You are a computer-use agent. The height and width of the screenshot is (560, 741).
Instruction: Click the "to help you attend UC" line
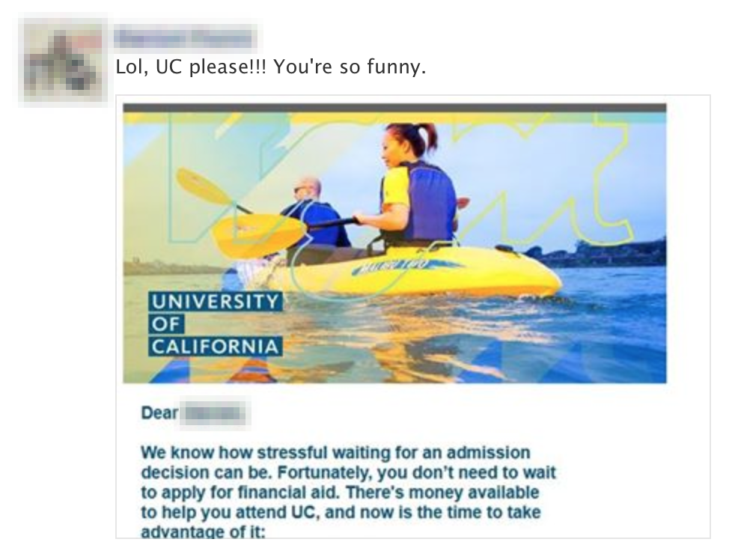pos(340,514)
